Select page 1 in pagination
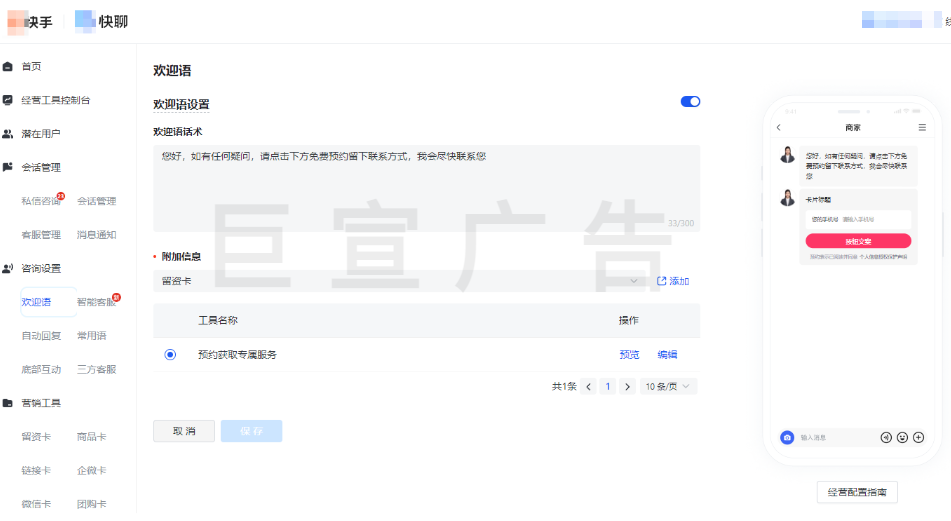 tap(608, 386)
